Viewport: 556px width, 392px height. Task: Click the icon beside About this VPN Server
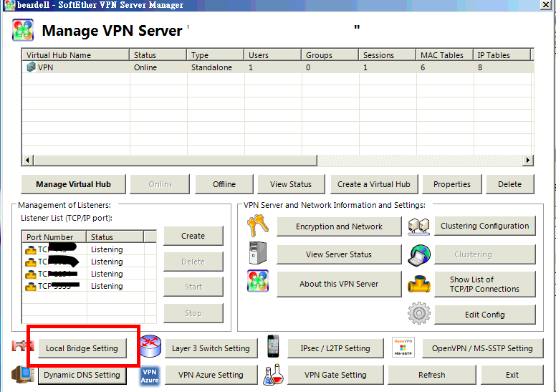coord(258,281)
